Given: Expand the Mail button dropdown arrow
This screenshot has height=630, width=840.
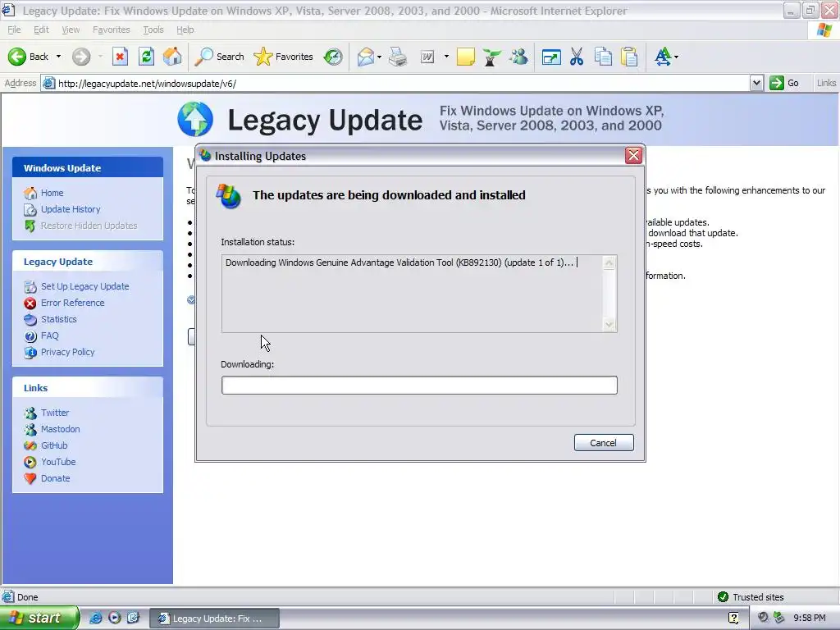Looking at the screenshot, I should coord(379,57).
